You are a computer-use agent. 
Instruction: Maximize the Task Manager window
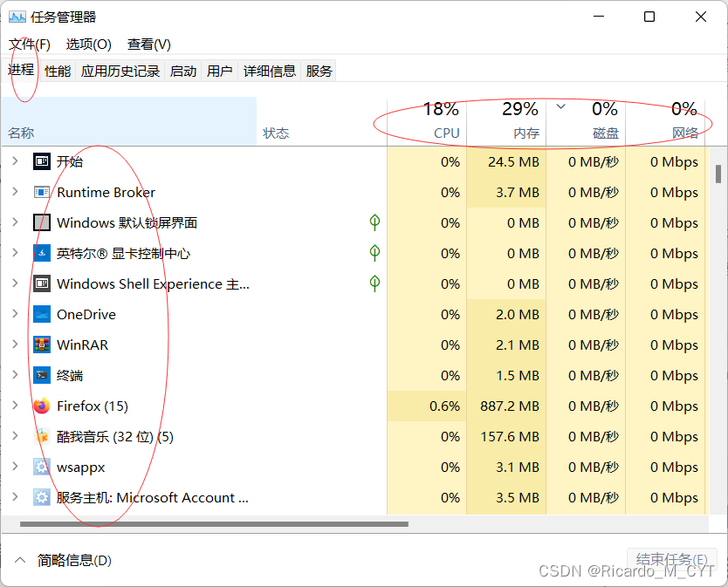(649, 17)
